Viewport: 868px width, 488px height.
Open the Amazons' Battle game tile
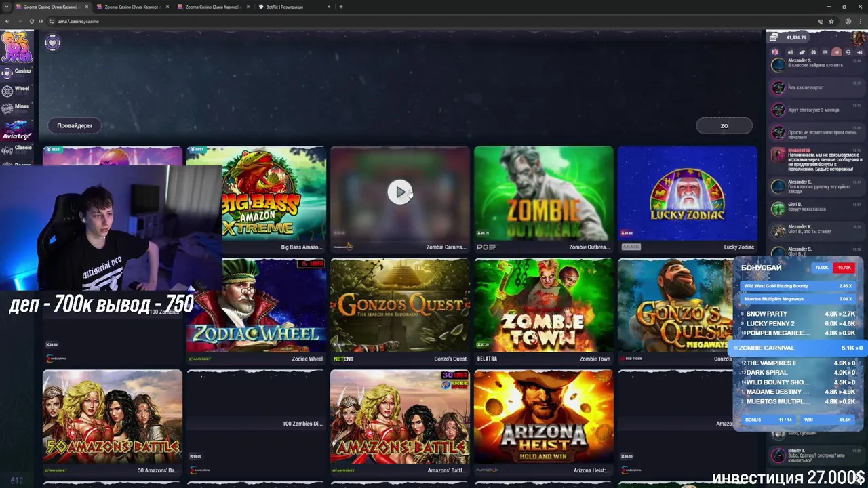[400, 422]
